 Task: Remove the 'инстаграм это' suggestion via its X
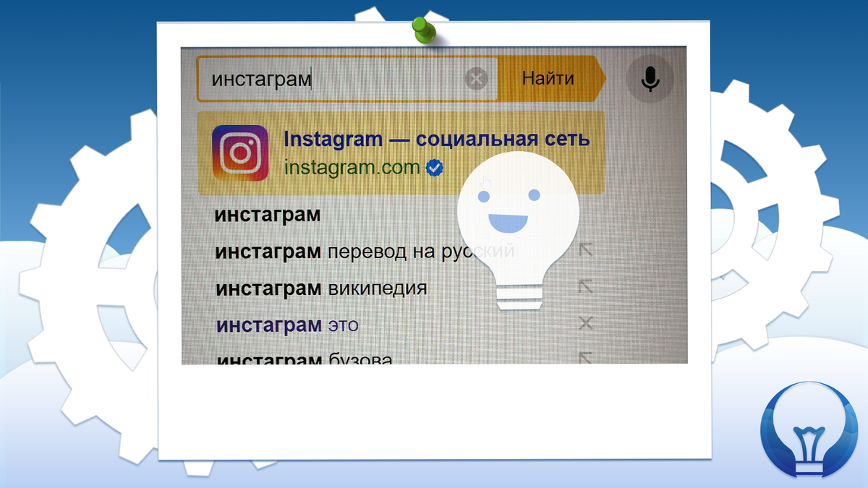click(x=586, y=324)
